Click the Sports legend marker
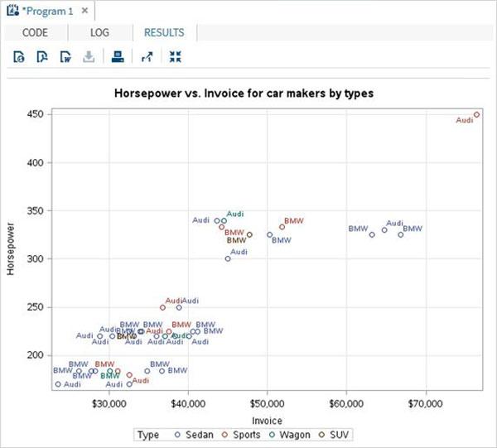497x448 pixels. point(224,435)
